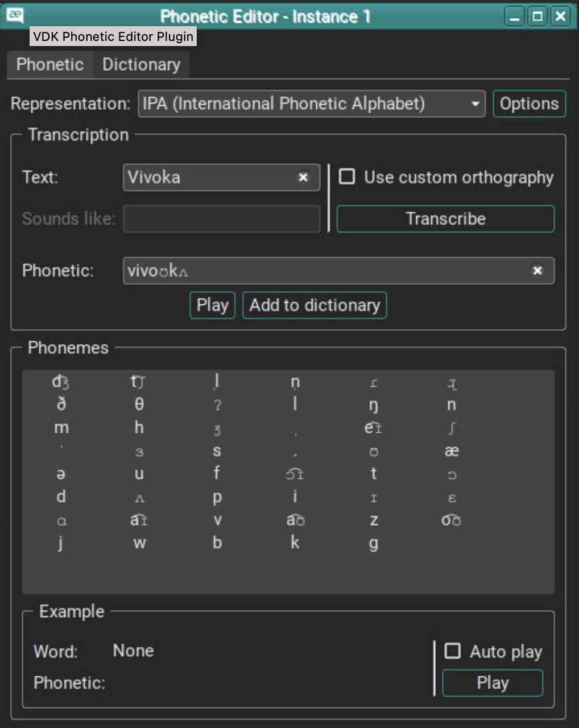Click Add to dictionary button

point(315,305)
